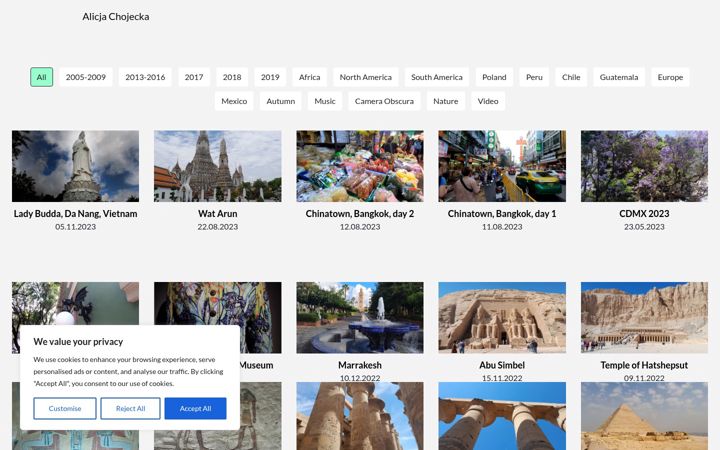Open the Abu Simbel temple thumbnail

pos(502,317)
